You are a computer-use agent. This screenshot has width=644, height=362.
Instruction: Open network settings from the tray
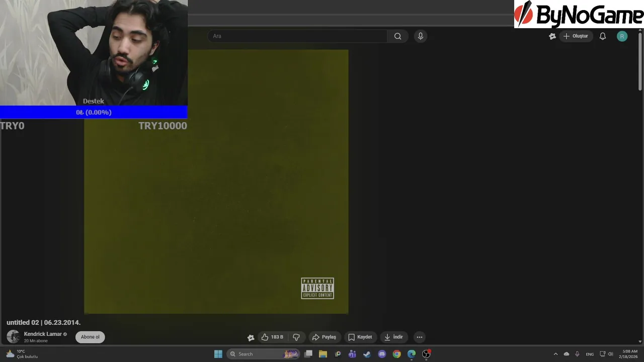(603, 354)
